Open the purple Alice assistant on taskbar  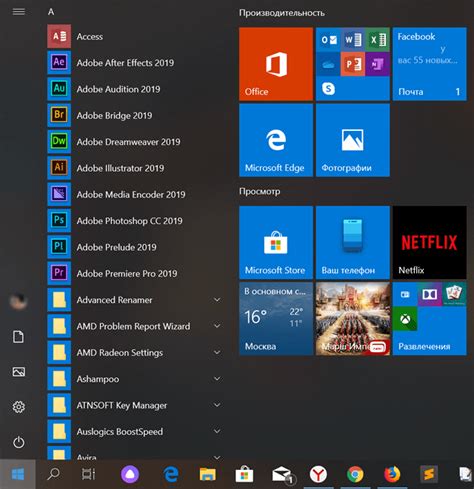tap(130, 474)
